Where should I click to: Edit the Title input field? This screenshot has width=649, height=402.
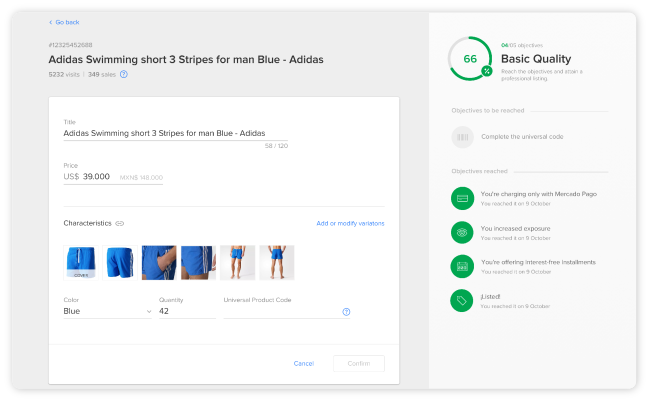coord(175,133)
